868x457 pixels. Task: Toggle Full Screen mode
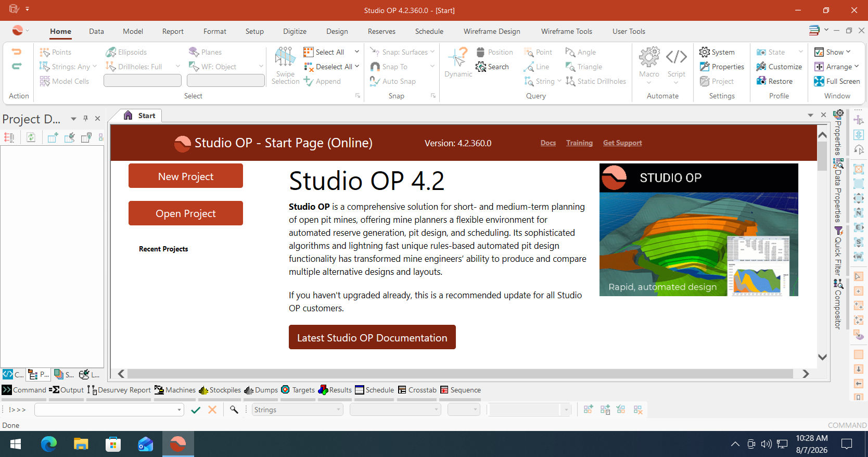837,81
